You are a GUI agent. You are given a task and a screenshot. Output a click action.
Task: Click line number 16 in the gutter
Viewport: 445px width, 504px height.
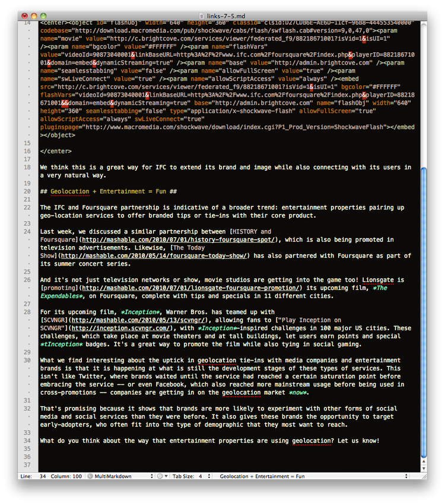(27, 151)
